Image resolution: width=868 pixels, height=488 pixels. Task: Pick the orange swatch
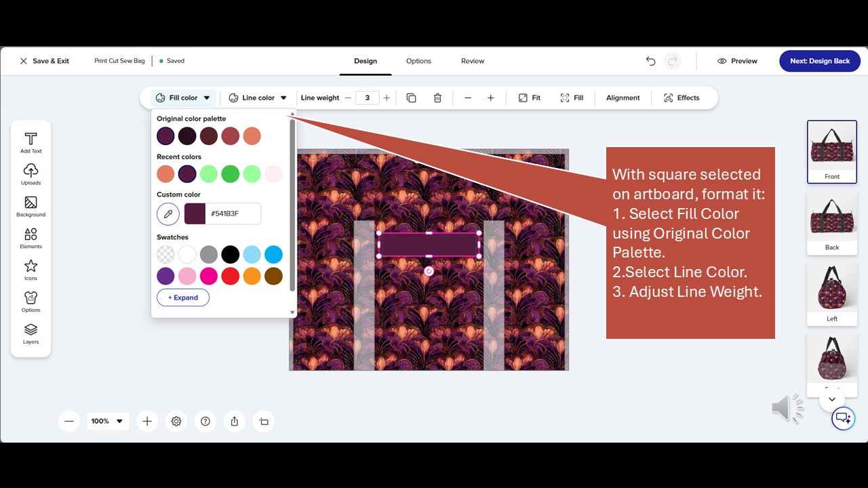[x=252, y=277]
